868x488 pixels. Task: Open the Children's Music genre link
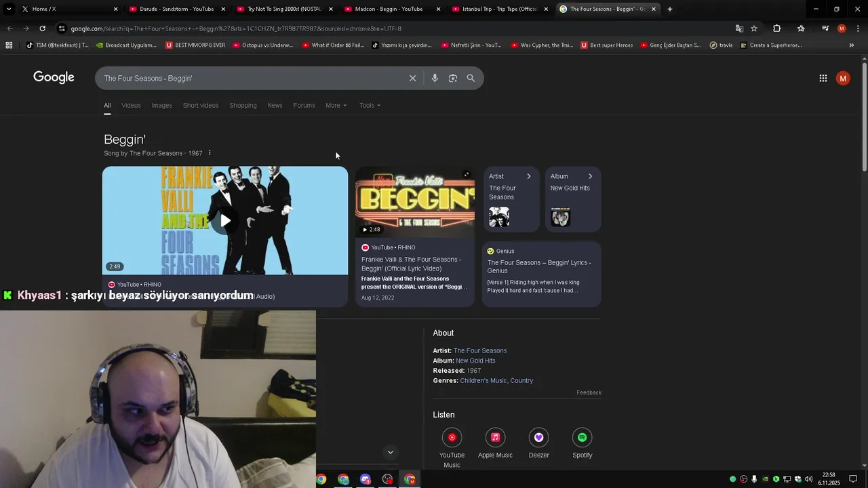(x=483, y=380)
